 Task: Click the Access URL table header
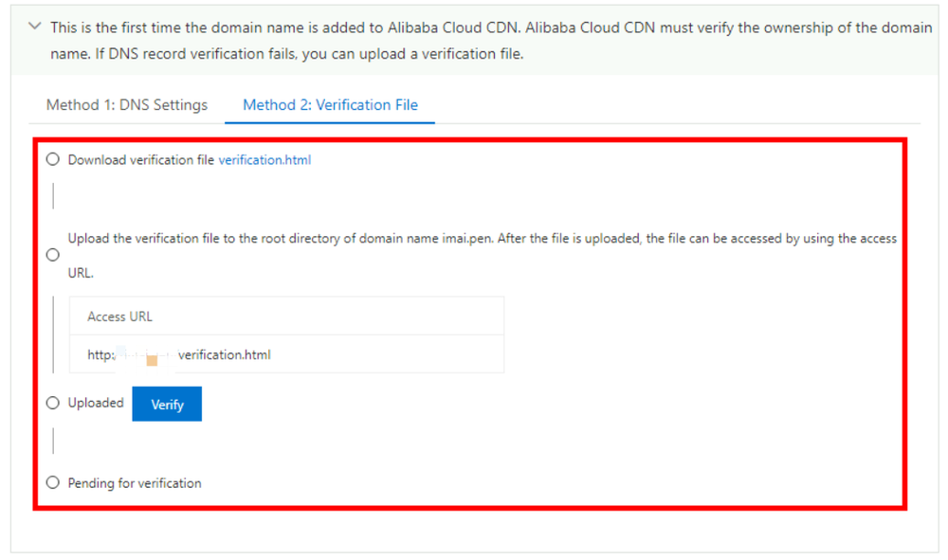coord(119,316)
